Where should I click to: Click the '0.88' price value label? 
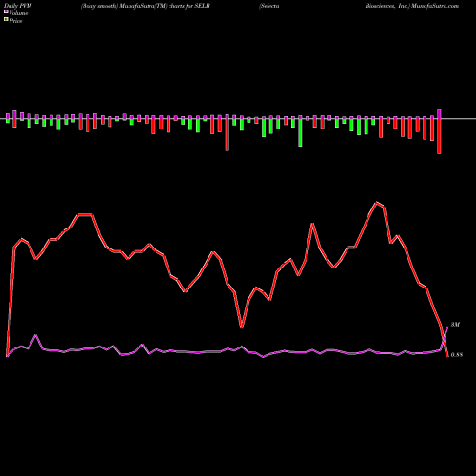point(457,355)
